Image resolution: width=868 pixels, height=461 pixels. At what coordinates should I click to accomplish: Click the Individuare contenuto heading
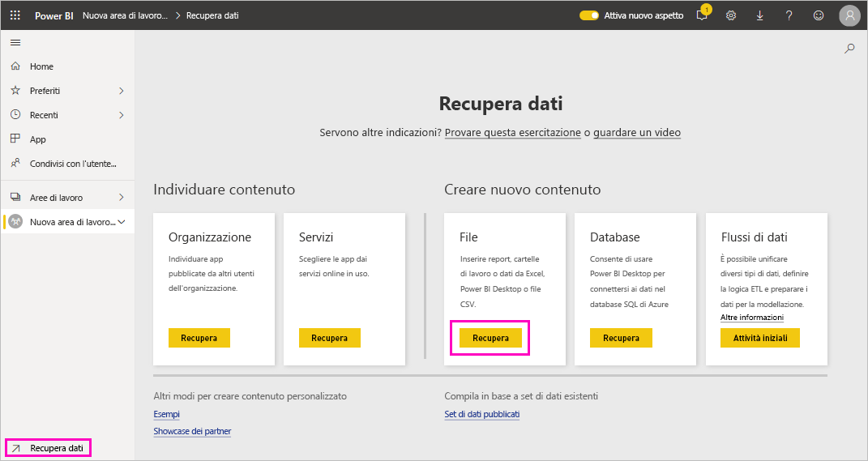click(x=224, y=190)
